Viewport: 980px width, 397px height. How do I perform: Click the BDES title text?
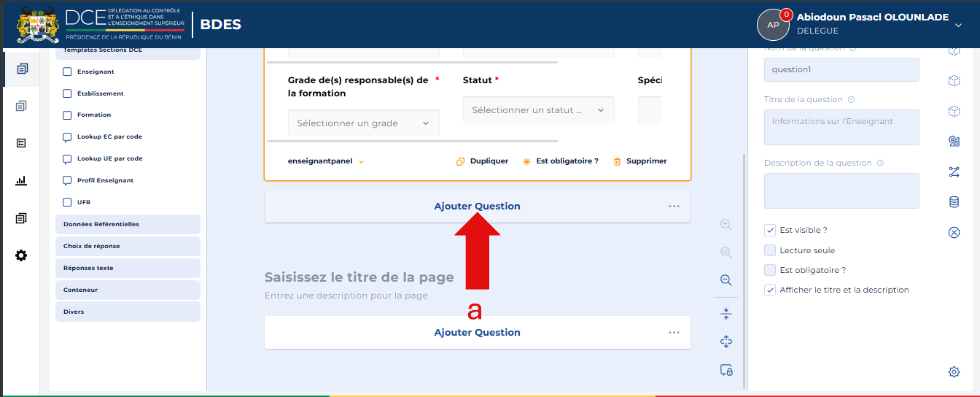pyautogui.click(x=220, y=25)
